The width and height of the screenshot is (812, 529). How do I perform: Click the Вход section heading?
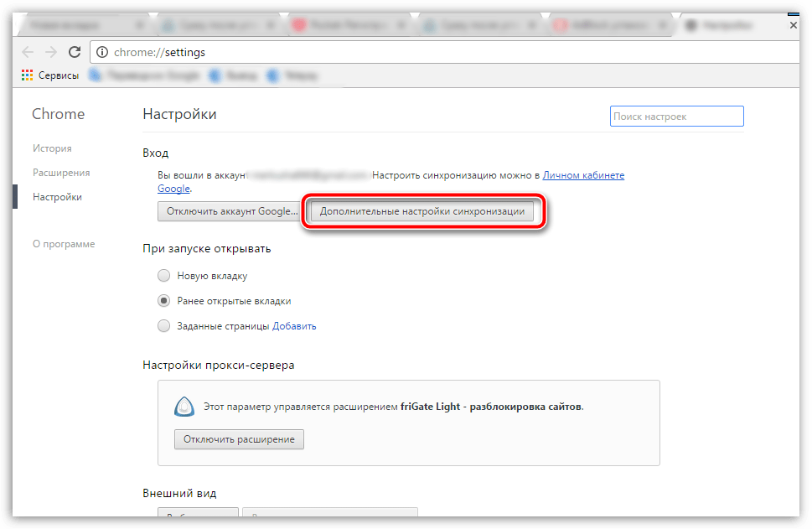click(156, 153)
